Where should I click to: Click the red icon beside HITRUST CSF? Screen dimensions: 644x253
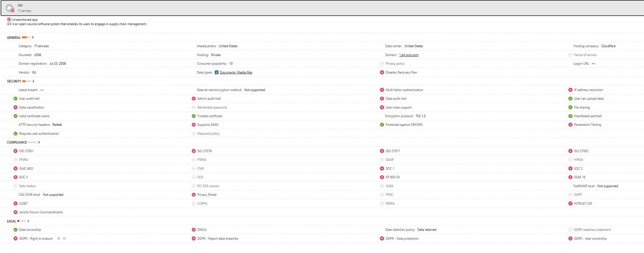(570, 204)
